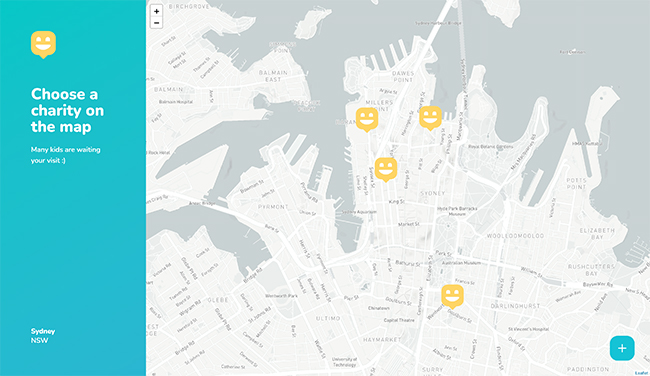Pick the smiley marker near Darlinghurst
Image resolution: width=650 pixels, height=376 pixels.
[x=452, y=296]
